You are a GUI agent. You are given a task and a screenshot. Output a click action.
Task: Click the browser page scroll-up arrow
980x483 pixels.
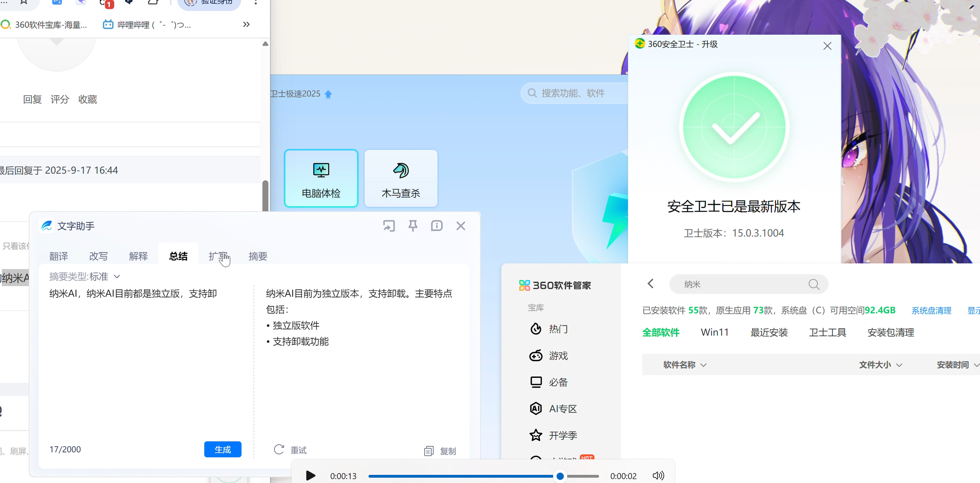point(266,44)
